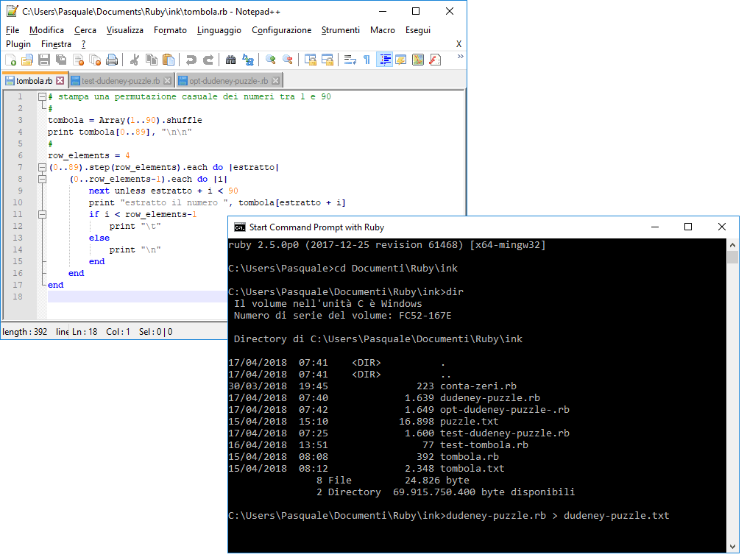Click the Copy toolbar icon
Image resolution: width=747 pixels, height=560 pixels.
click(152, 60)
